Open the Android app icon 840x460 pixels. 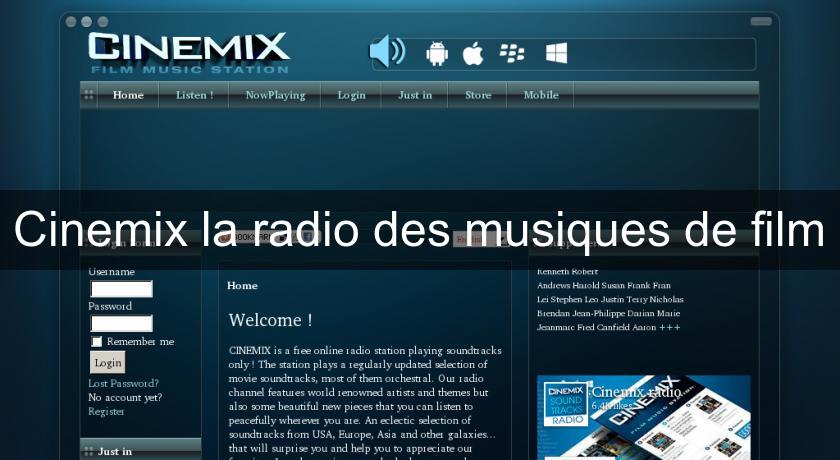coord(437,53)
